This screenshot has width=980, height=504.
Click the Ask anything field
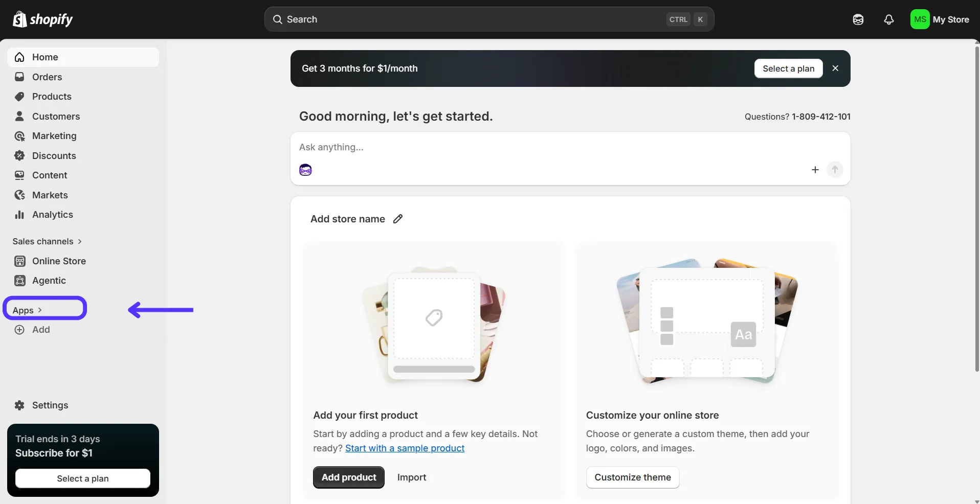pos(570,147)
